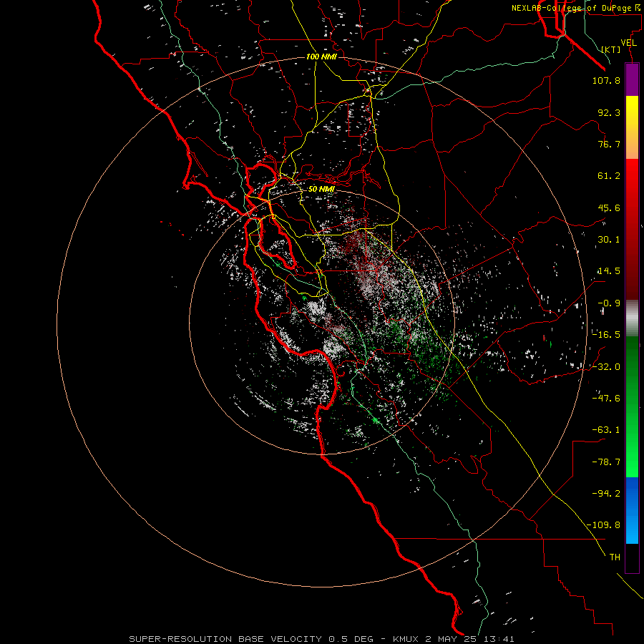The width and height of the screenshot is (644, 644).
Task: Click the gray near-zero segment of velocity scale
Action: pyautogui.click(x=632, y=318)
